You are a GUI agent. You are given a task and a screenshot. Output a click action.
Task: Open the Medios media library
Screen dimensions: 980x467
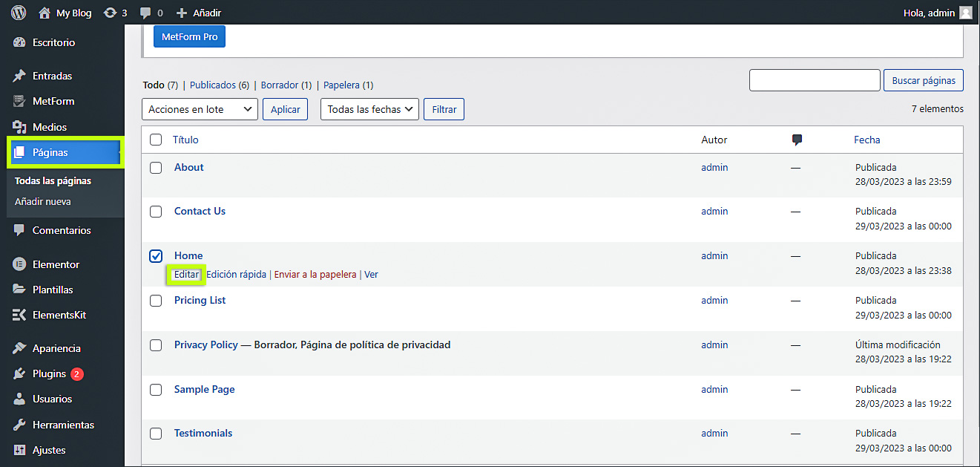[49, 127]
